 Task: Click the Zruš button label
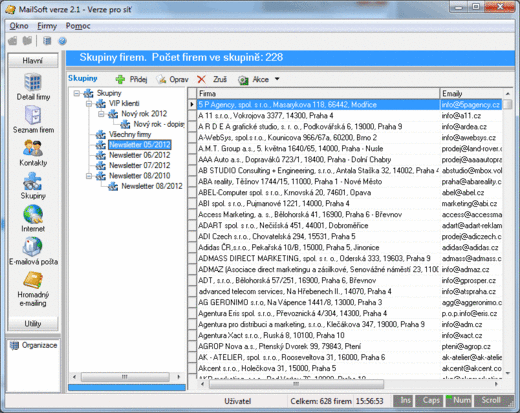pos(220,80)
